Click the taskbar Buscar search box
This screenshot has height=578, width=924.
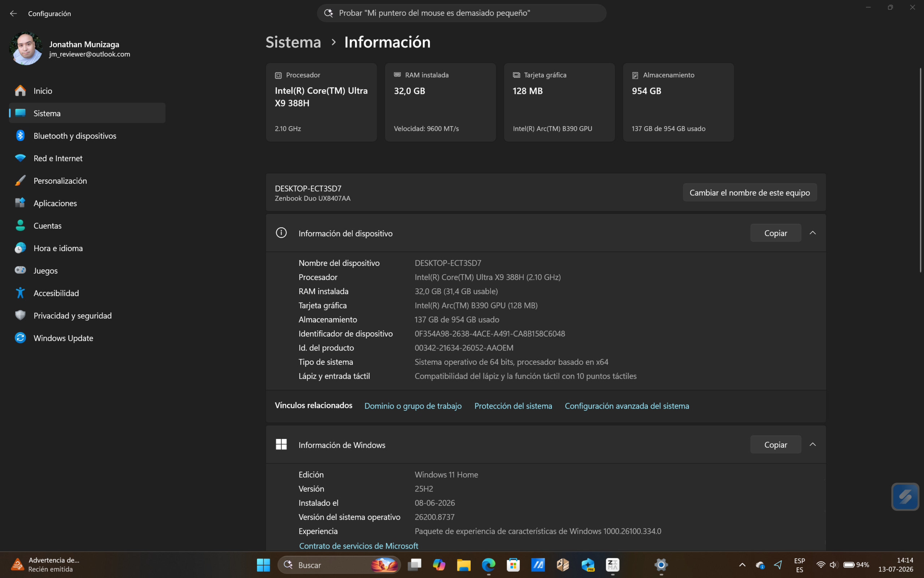click(339, 565)
